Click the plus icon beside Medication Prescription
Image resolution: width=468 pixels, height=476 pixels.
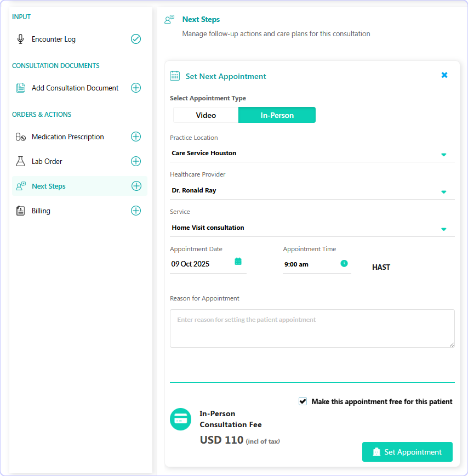click(x=136, y=137)
